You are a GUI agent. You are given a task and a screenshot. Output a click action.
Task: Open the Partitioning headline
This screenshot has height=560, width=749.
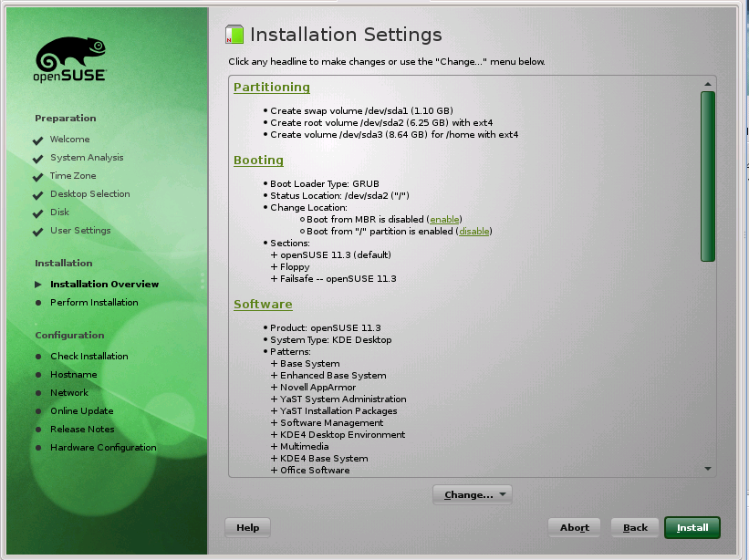(271, 87)
